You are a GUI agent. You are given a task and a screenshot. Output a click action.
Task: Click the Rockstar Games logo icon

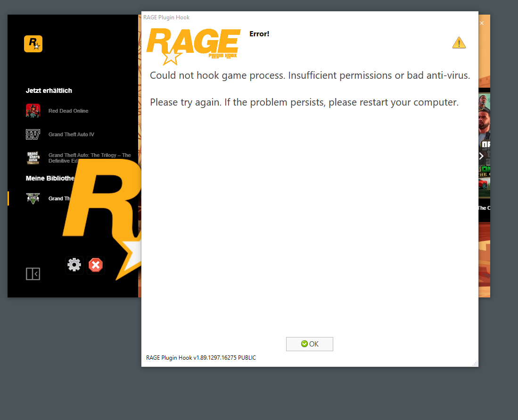33,44
